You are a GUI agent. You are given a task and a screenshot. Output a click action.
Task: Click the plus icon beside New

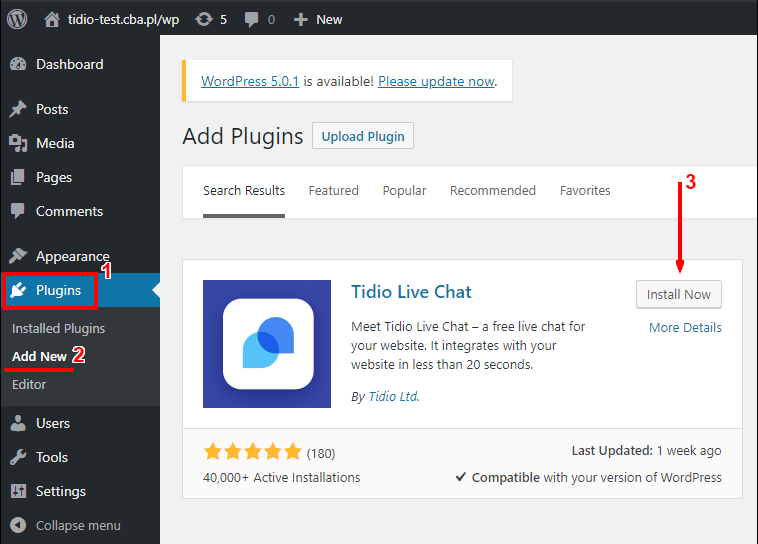[301, 20]
